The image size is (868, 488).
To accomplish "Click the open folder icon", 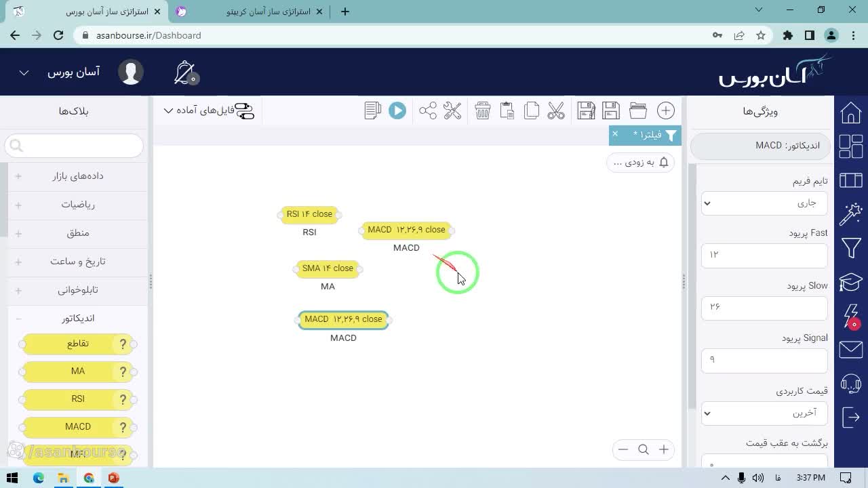I will pos(638,110).
